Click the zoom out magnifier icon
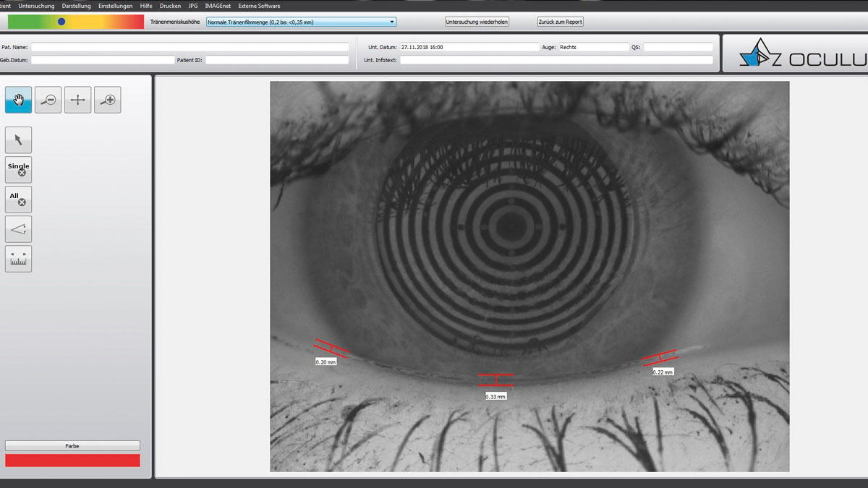This screenshot has height=488, width=868. point(48,100)
